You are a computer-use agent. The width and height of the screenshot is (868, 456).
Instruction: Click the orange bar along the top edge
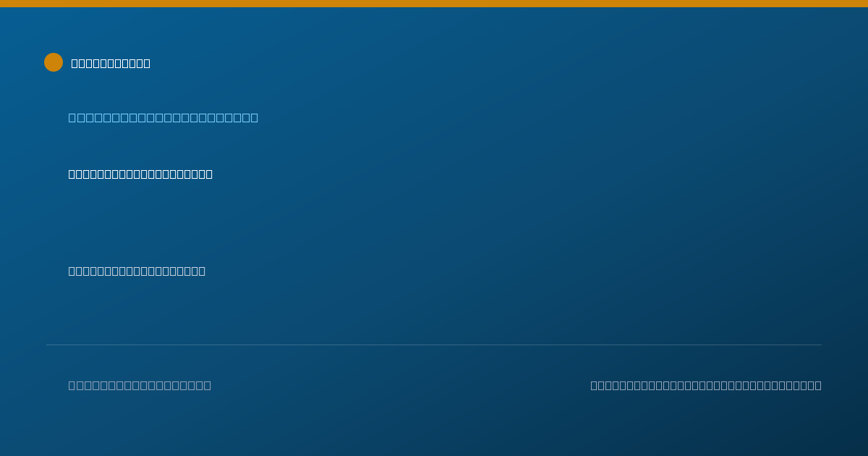pos(434,4)
